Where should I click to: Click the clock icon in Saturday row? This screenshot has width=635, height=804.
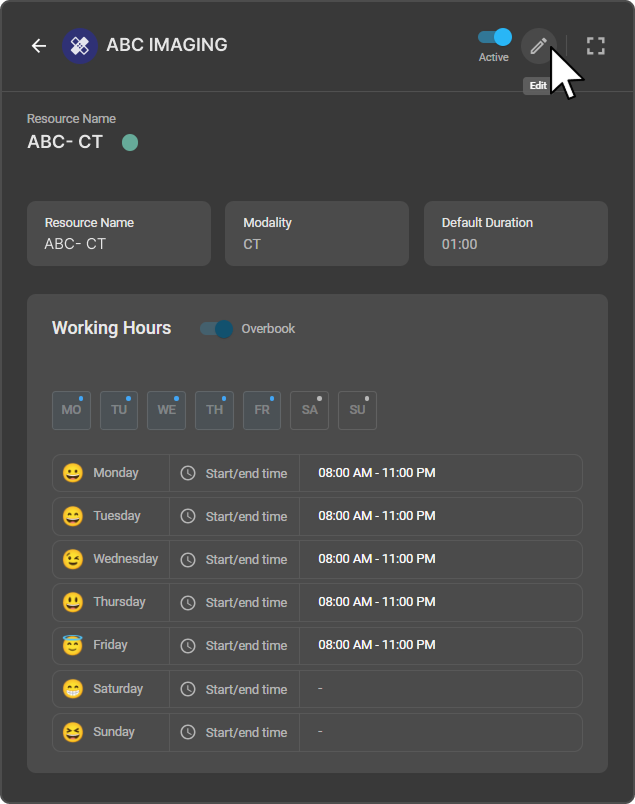tap(188, 689)
